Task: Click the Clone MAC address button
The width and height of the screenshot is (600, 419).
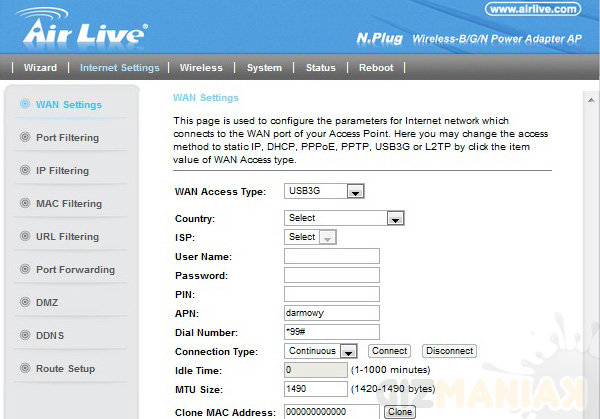Action: point(399,411)
